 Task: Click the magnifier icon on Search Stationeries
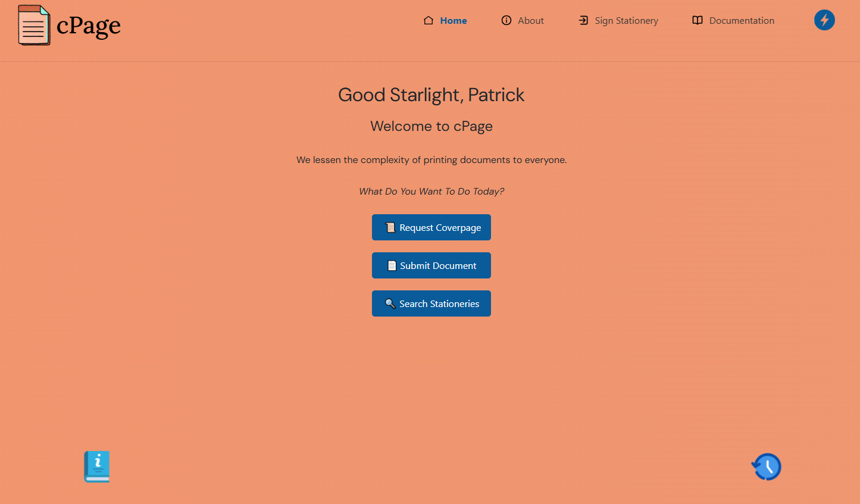tap(390, 303)
